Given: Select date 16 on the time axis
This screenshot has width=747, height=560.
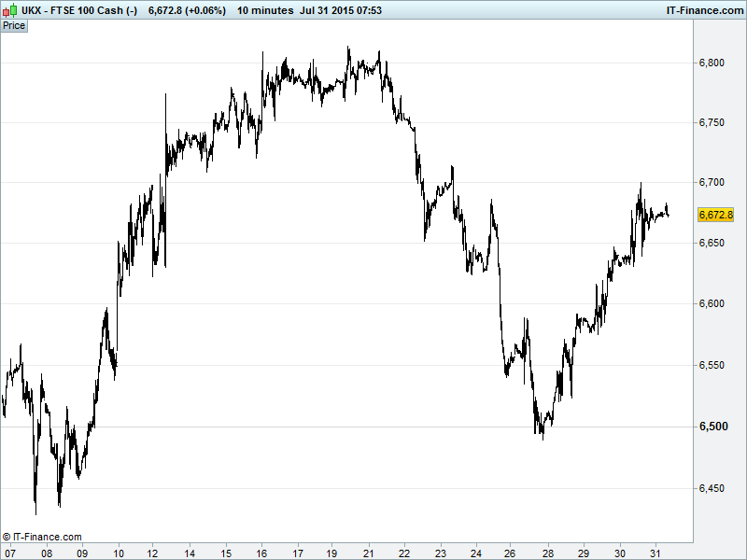Looking at the screenshot, I should [x=261, y=552].
